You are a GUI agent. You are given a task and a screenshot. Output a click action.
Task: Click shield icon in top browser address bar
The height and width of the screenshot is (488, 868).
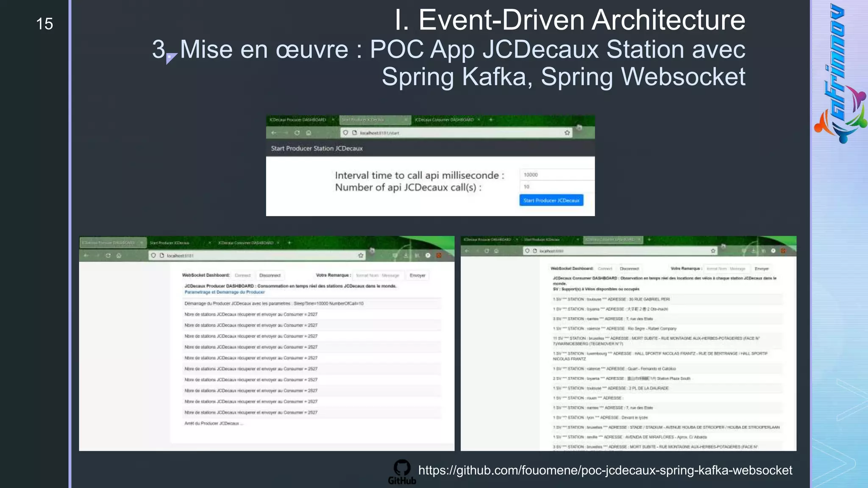(346, 133)
